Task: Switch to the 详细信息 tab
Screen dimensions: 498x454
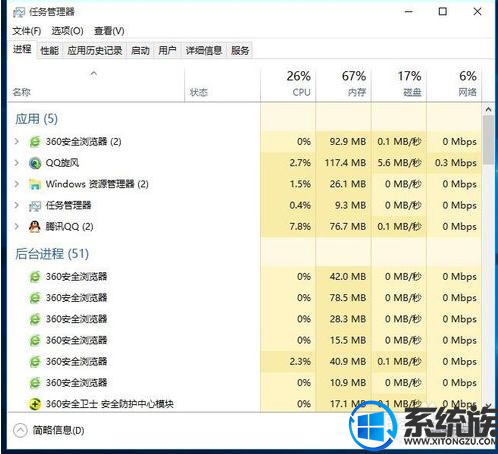Action: 204,51
